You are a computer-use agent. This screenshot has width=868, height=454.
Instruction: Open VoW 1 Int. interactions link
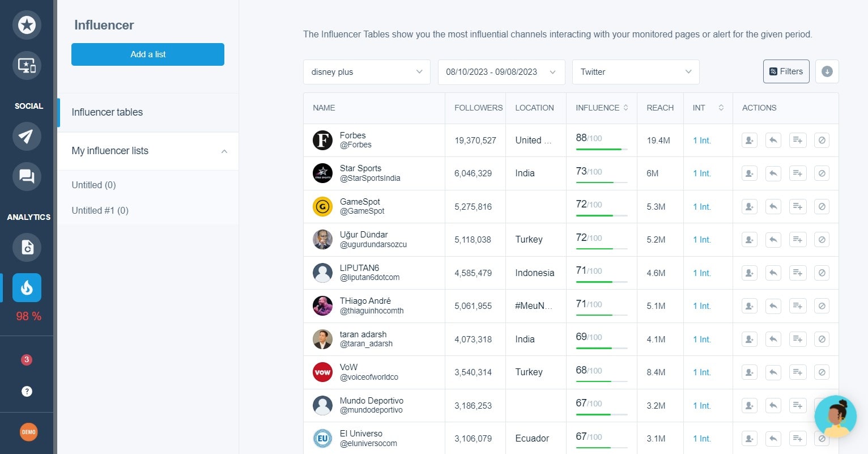point(701,372)
